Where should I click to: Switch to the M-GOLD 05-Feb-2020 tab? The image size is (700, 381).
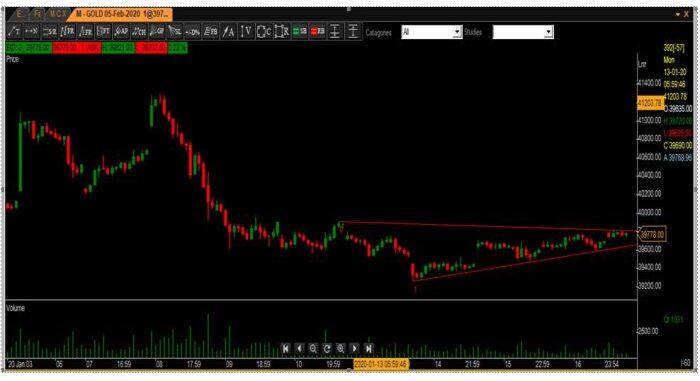pyautogui.click(x=120, y=14)
